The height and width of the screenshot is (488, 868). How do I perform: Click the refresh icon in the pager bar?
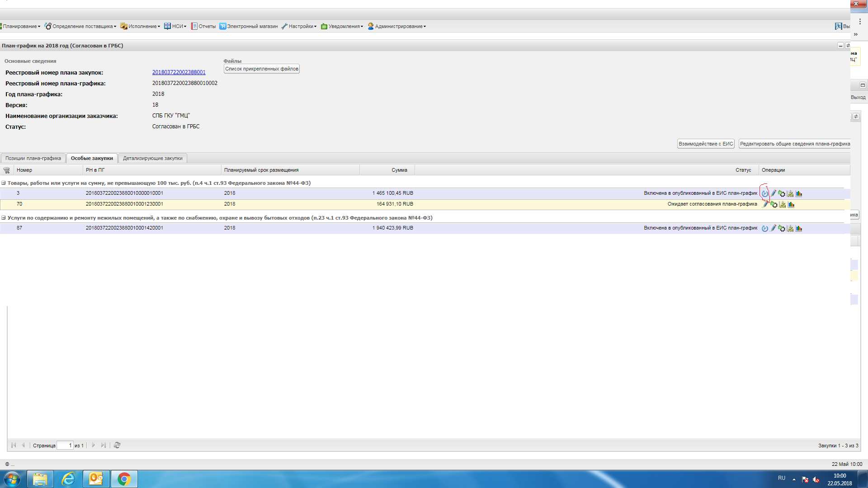117,445
